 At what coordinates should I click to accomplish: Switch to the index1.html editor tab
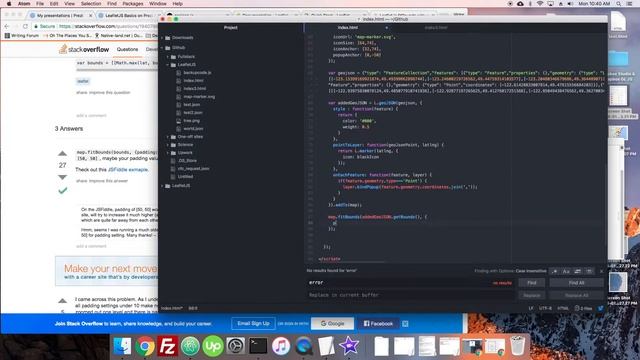[x=436, y=27]
